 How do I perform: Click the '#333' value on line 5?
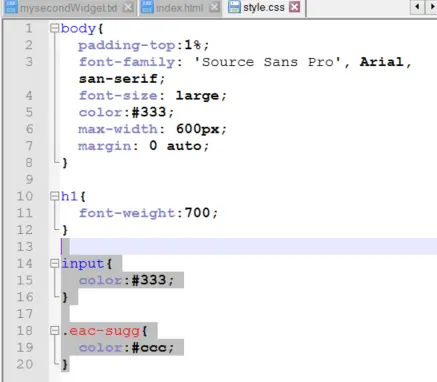coord(149,112)
